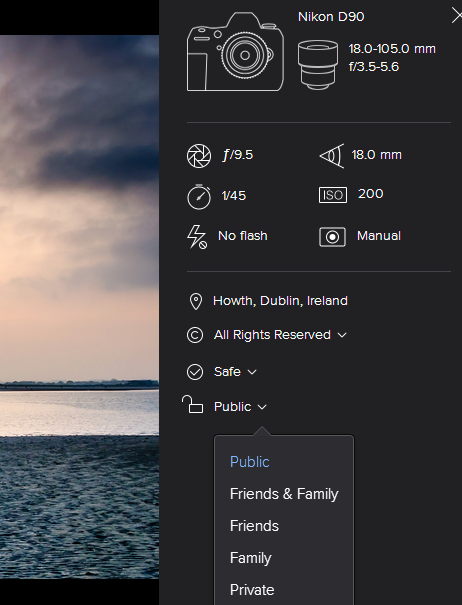
Task: Click the lens illustration icon
Action: (318, 65)
